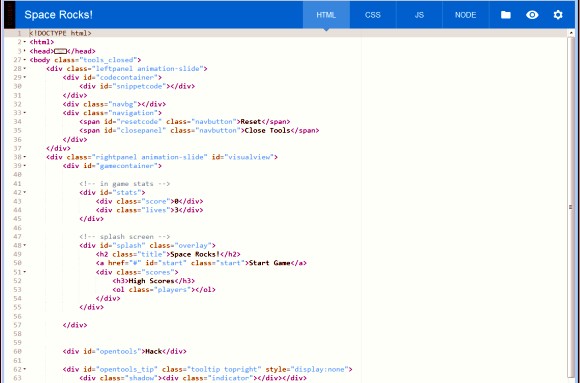Click the Space Rocks! project title
580x383 pixels.
[x=58, y=15]
